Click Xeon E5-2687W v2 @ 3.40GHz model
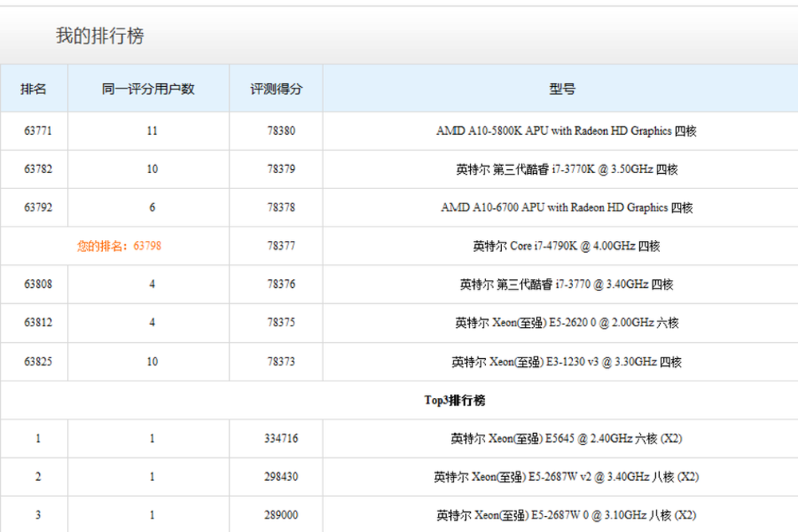Viewport: 798px width, 532px height. click(566, 476)
